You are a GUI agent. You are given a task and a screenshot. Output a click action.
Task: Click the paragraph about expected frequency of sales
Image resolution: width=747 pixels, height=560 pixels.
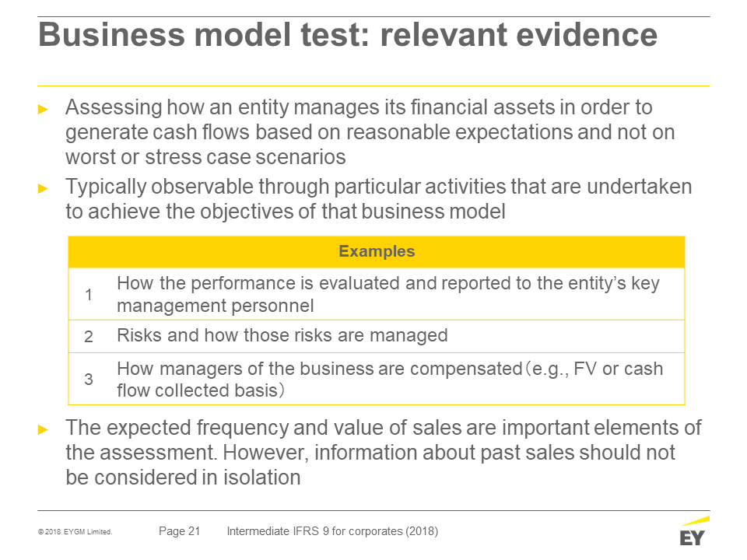(x=383, y=453)
